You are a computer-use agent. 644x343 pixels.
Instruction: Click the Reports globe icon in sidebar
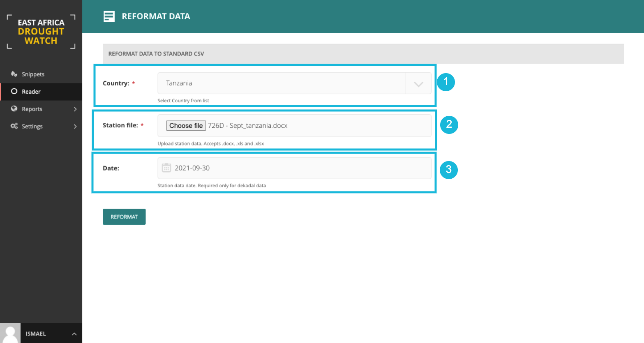14,108
